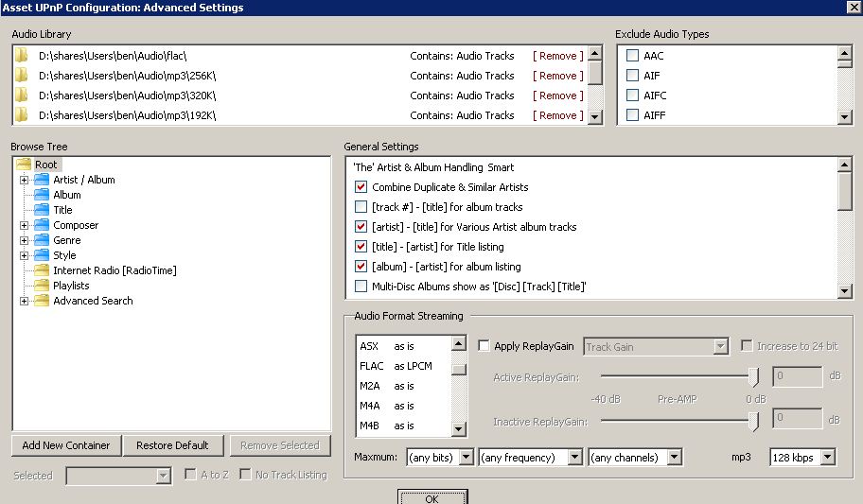Expand the Style tree node

click(25, 255)
